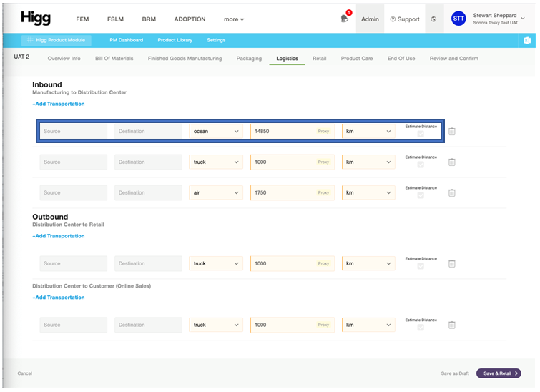The image size is (540, 392).
Task: Open the Retail truck mode dropdown
Action: click(216, 263)
